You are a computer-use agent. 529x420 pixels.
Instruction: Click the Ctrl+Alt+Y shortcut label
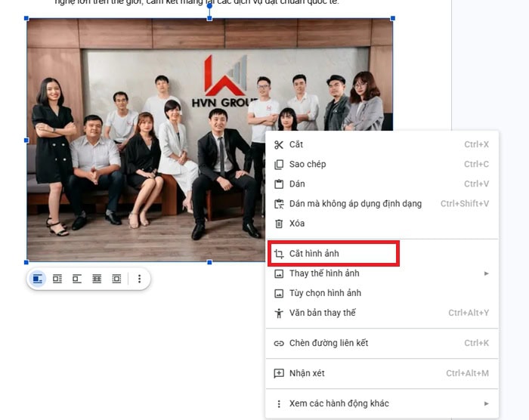469,313
